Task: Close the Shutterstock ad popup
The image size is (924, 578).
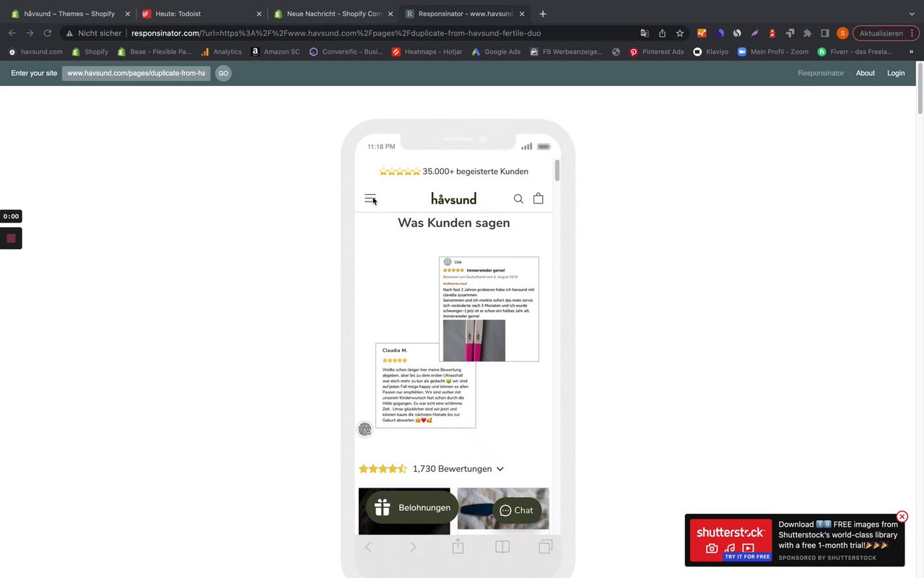Action: click(x=902, y=517)
